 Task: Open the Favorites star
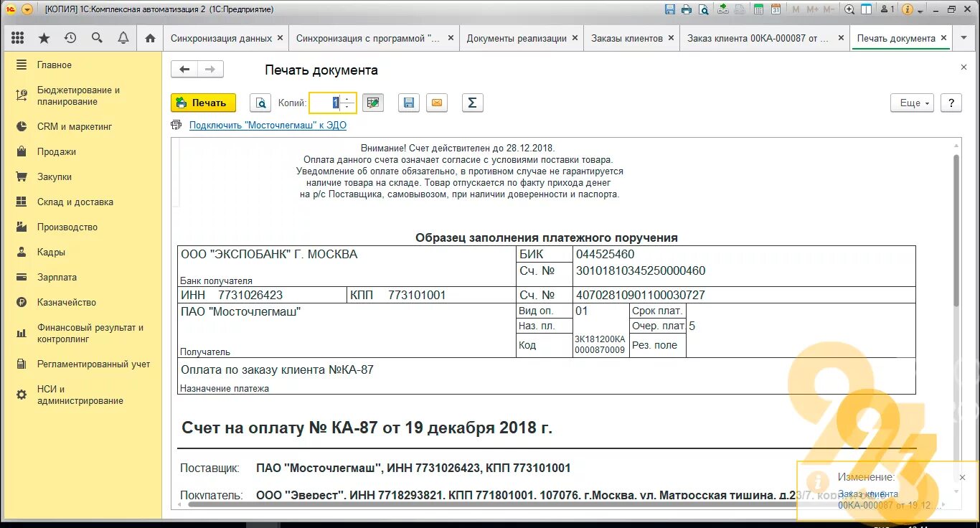pos(44,38)
